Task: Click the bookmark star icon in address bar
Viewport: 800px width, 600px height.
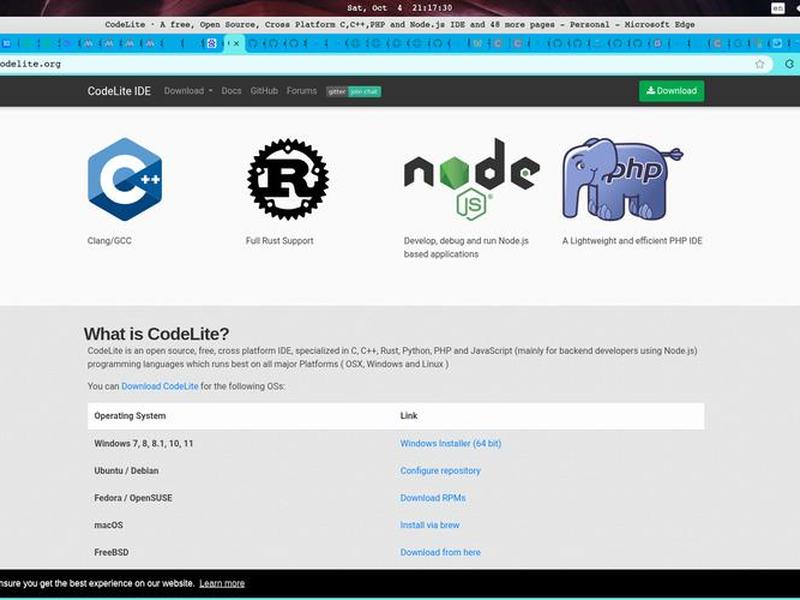Action: tap(760, 64)
